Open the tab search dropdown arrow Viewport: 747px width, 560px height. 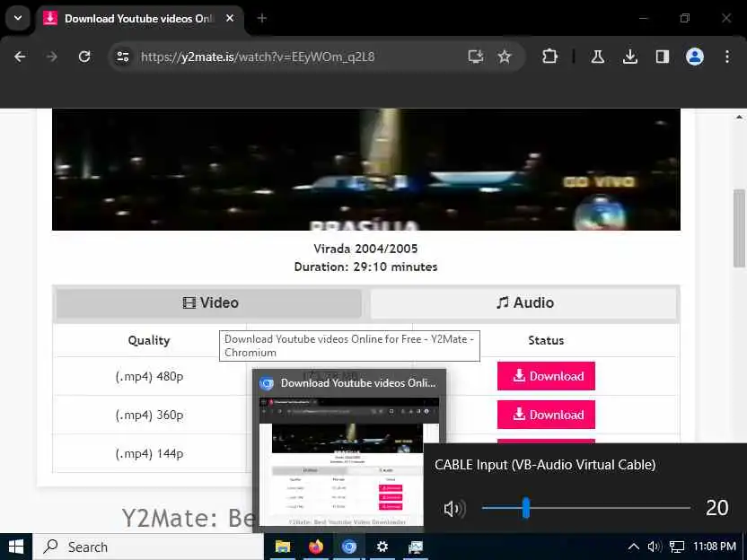pos(18,18)
